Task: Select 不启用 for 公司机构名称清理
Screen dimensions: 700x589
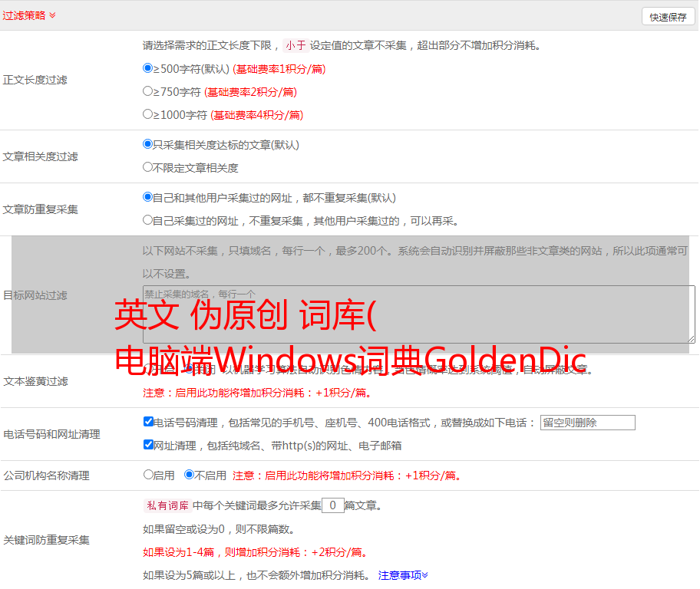Action: click(189, 474)
